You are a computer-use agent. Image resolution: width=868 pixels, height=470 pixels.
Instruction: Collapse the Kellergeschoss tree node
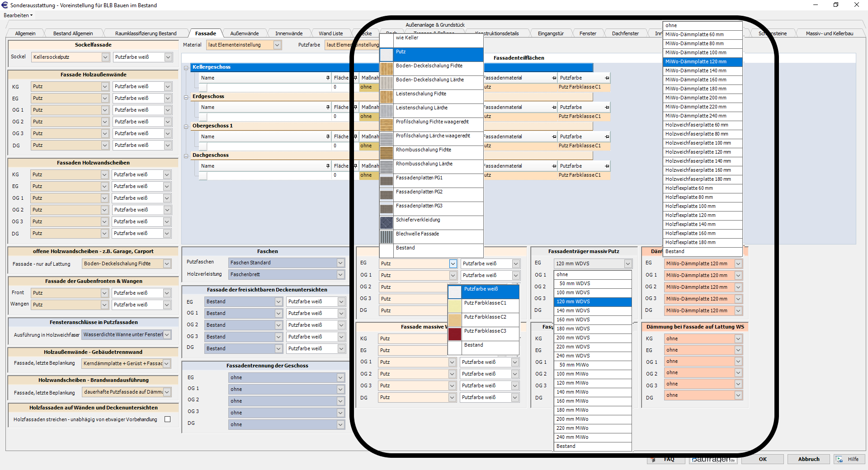coord(186,68)
